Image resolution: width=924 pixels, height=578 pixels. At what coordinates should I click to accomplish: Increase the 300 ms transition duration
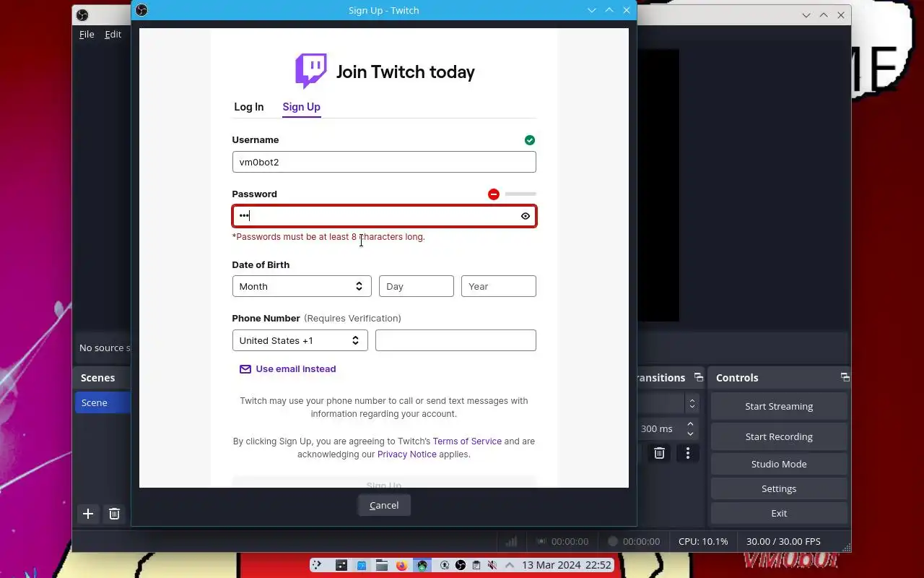(691, 424)
